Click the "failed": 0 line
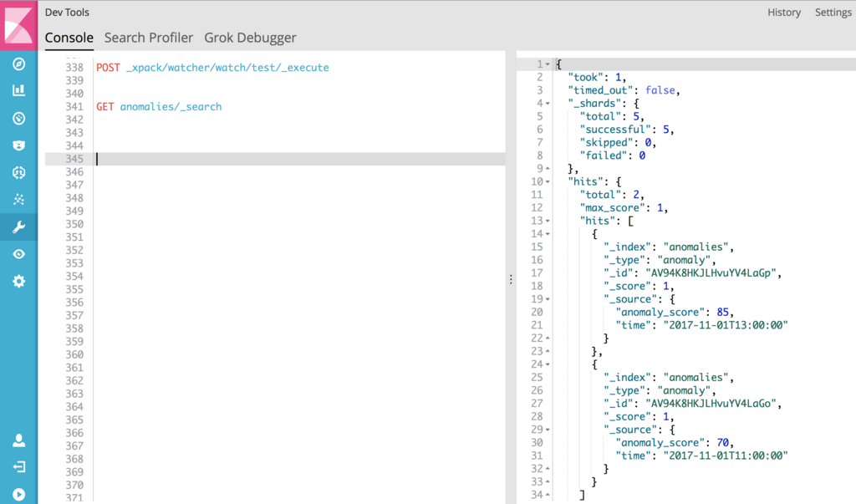Viewport: 856px width, 504px height. click(613, 155)
